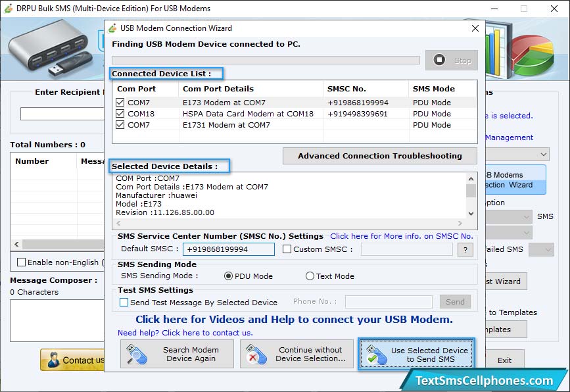Image resolution: width=570 pixels, height=392 pixels.
Task: Click the device details scroll up arrow
Action: coord(471,179)
